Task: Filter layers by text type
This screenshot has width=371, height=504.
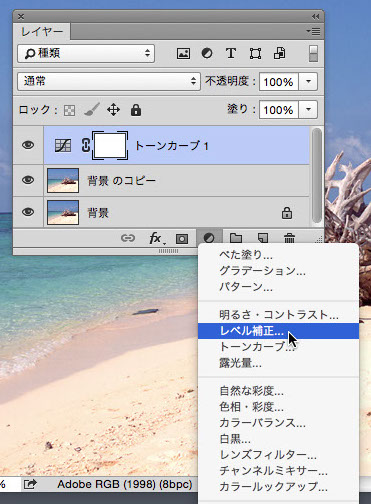Action: pyautogui.click(x=231, y=53)
